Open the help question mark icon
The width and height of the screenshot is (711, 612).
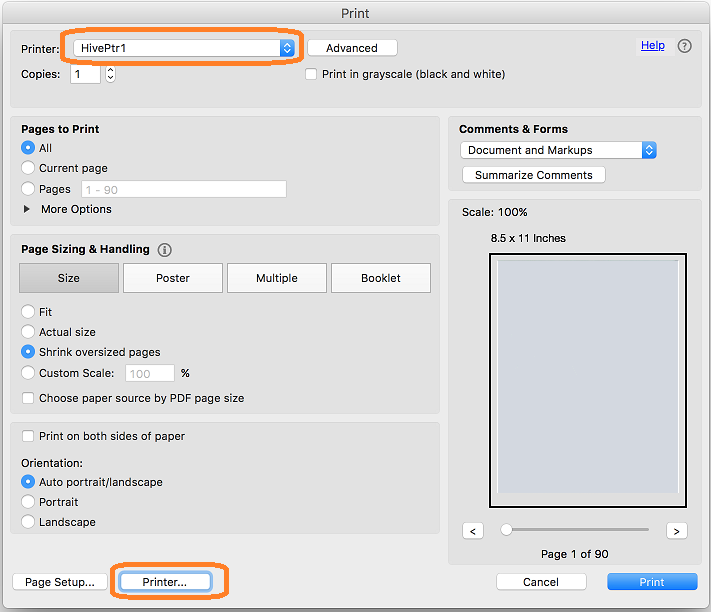click(x=684, y=46)
